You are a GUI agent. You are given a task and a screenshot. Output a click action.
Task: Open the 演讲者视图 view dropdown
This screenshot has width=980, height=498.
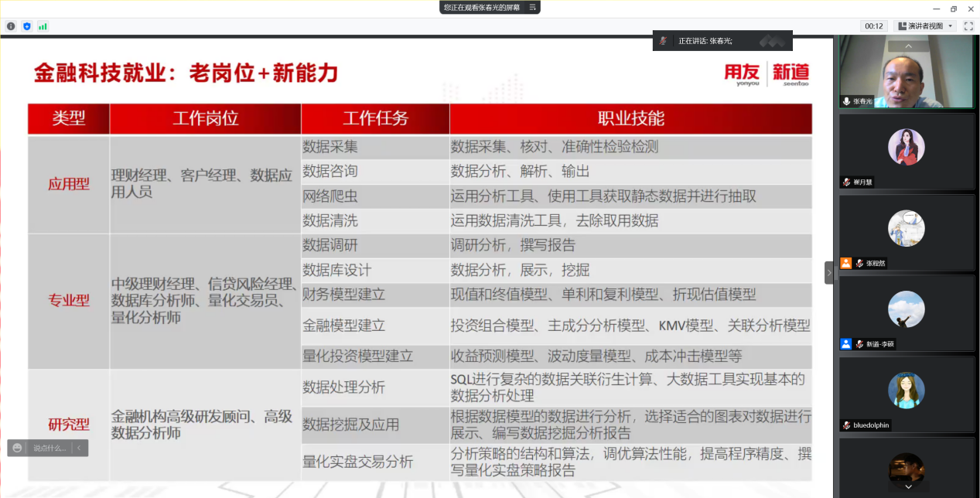(x=925, y=26)
